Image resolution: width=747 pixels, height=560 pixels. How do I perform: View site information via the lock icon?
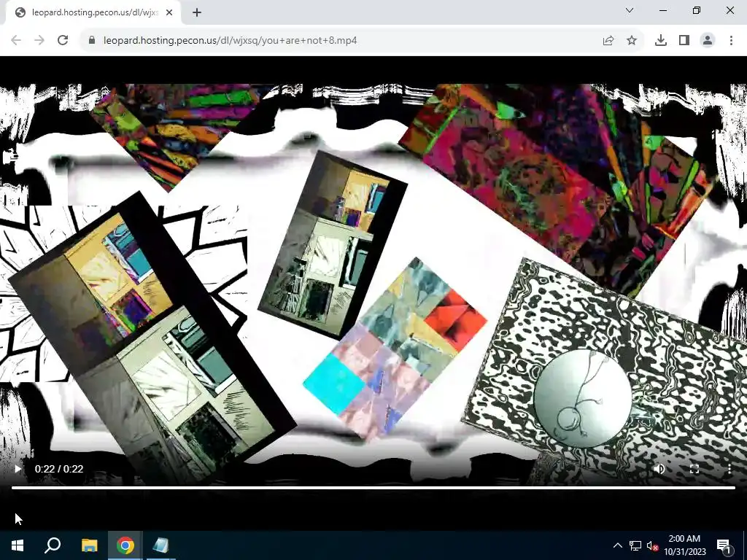point(92,41)
